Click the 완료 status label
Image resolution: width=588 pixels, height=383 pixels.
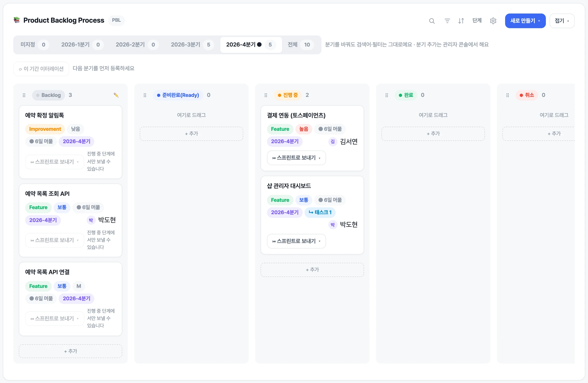(x=406, y=95)
